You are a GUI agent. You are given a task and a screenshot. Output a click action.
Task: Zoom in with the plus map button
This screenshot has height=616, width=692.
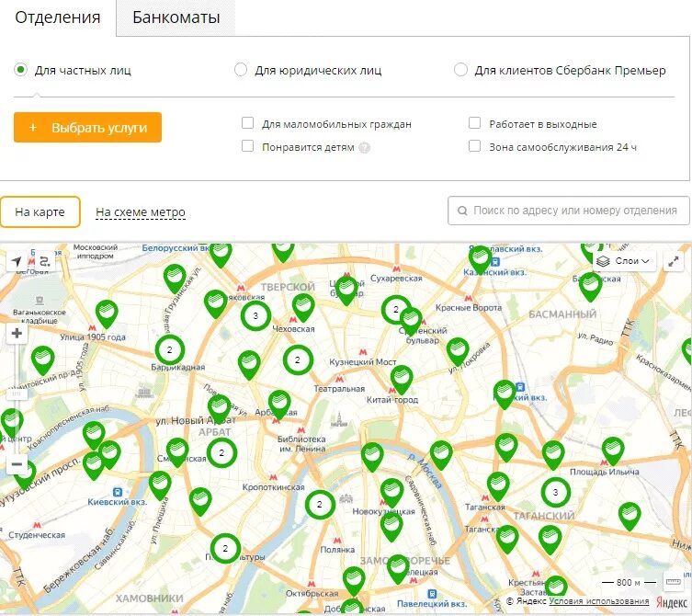[x=17, y=333]
